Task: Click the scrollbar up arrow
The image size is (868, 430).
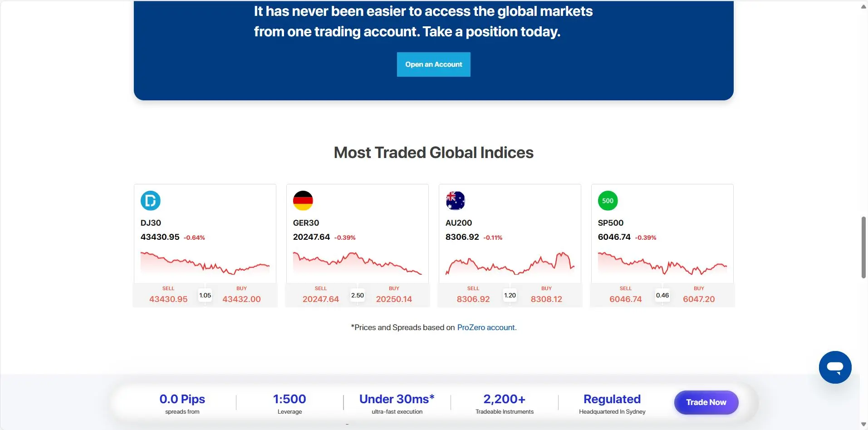Action: (x=863, y=6)
